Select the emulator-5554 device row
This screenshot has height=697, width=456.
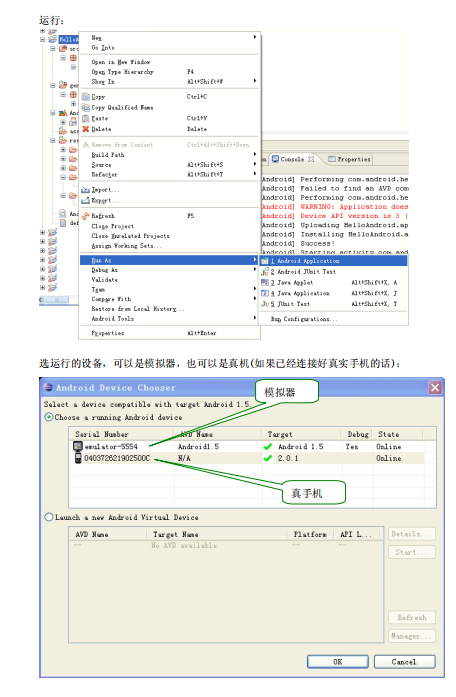click(247, 447)
